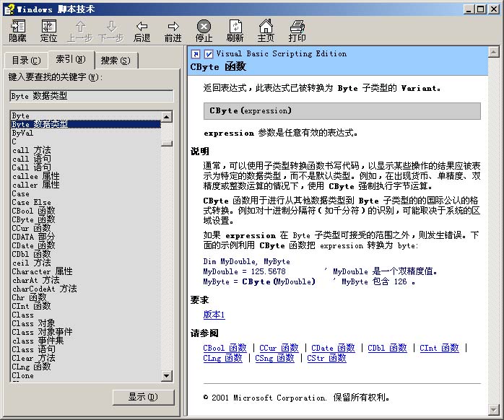The width and height of the screenshot is (504, 420).
Task: Click the 显示 (Display) button
Action: pyautogui.click(x=144, y=397)
